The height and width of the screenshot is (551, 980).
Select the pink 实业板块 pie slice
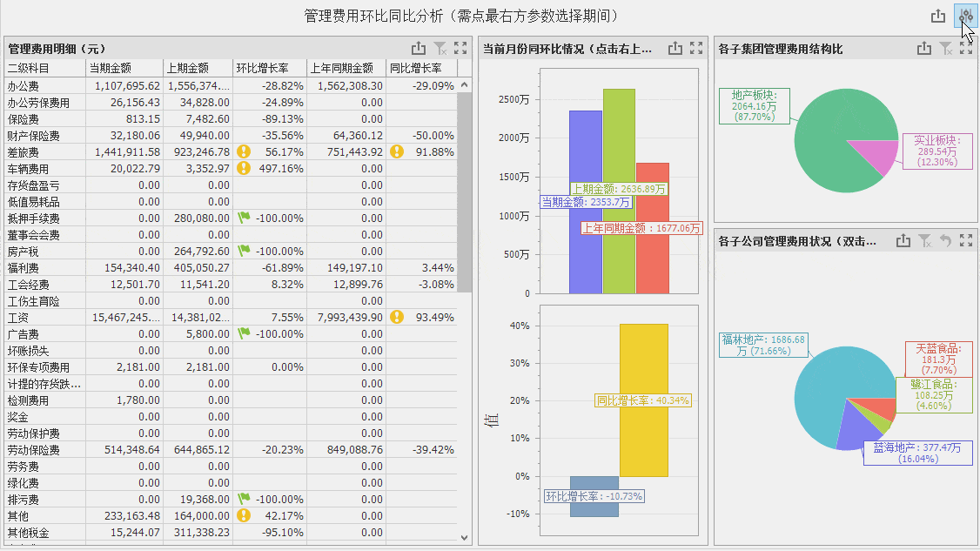[x=878, y=157]
